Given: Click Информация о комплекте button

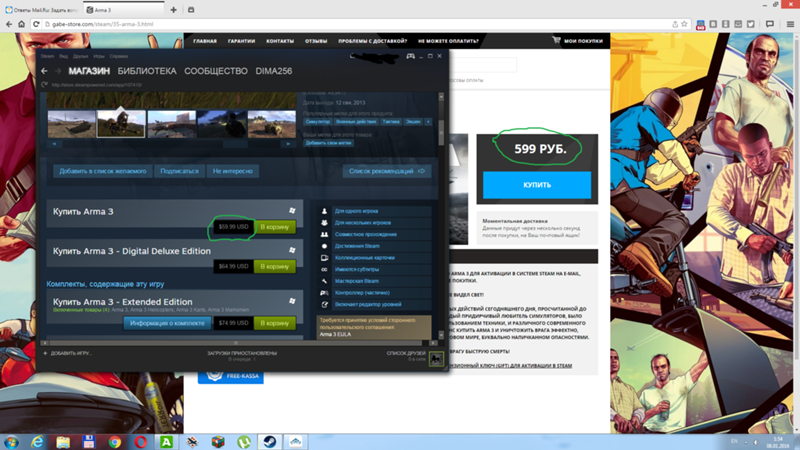Looking at the screenshot, I should tap(167, 323).
